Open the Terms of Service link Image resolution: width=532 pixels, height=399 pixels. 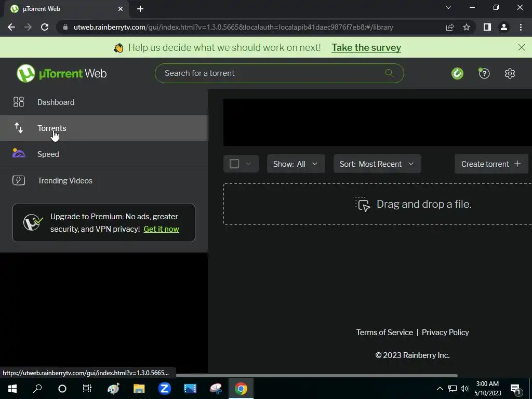point(384,332)
